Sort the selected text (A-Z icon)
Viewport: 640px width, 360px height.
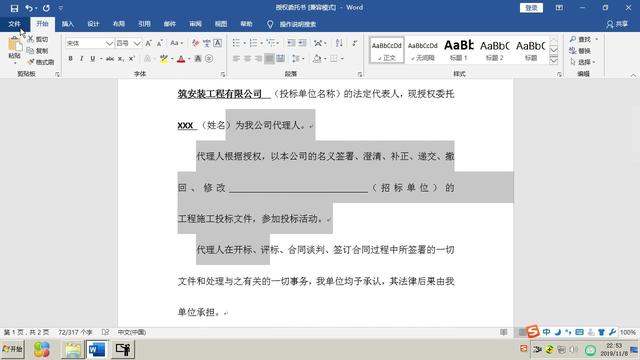coord(339,43)
